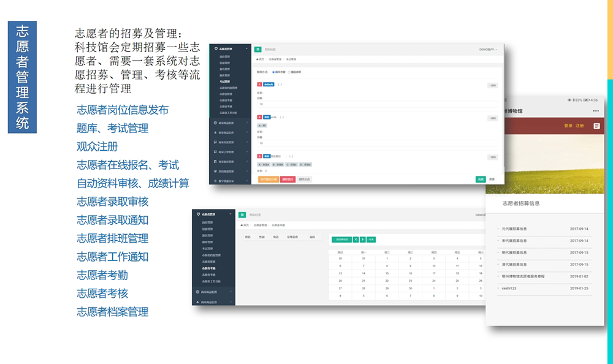This screenshot has height=364, width=613.
Task: Go to previous month in attendance calendar
Action: (356, 239)
